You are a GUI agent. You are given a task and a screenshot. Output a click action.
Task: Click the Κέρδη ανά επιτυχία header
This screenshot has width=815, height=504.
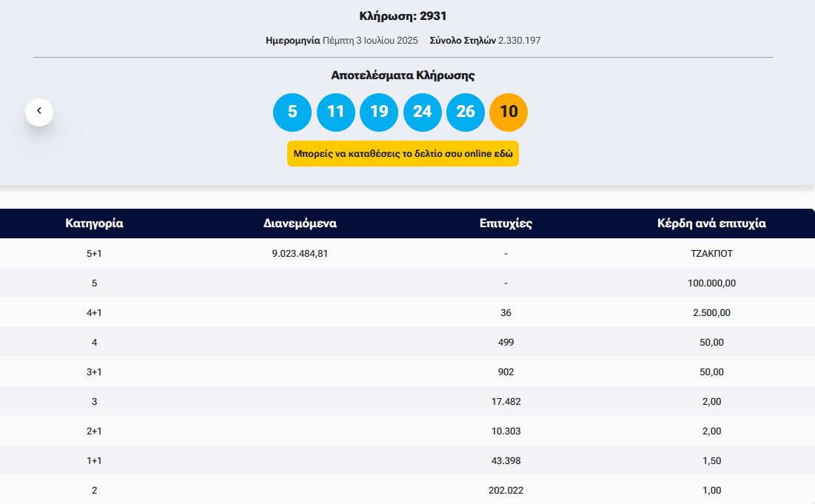tap(711, 224)
